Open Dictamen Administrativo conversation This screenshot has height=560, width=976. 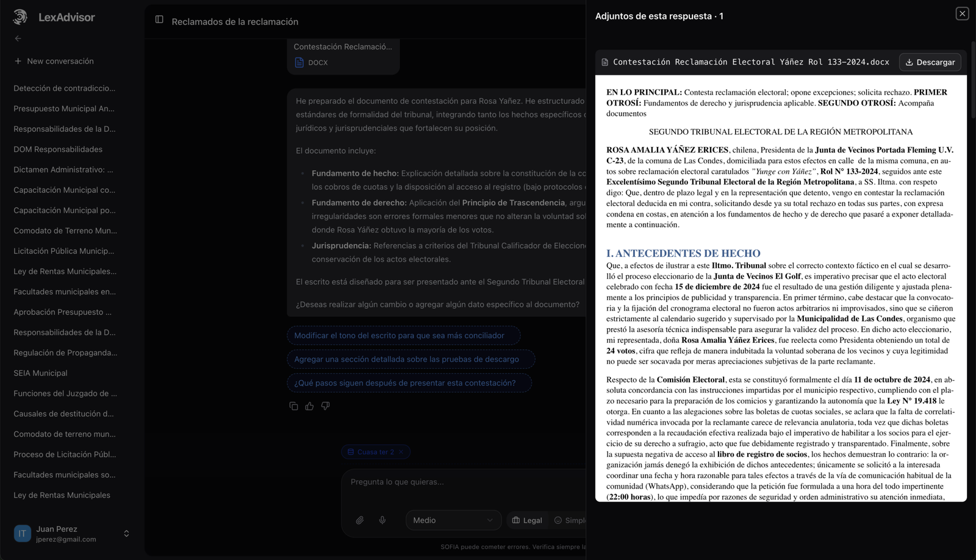[63, 170]
